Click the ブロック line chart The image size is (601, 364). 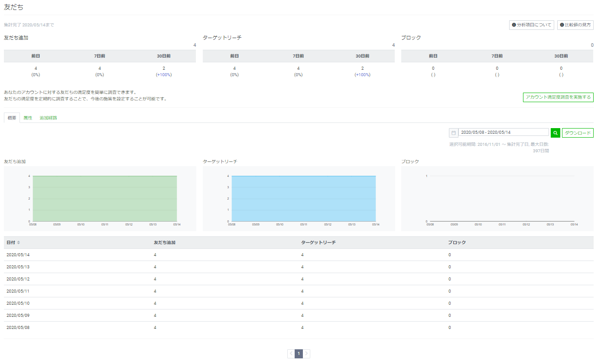(x=501, y=199)
